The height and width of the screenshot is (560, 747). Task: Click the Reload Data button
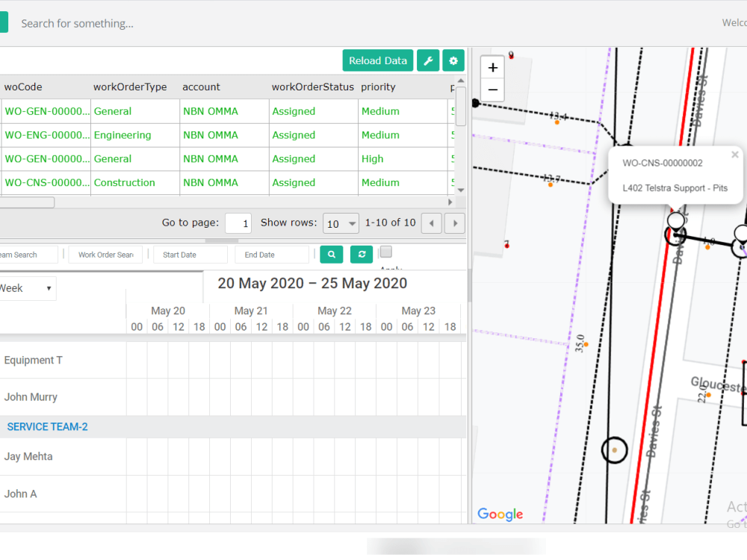378,60
